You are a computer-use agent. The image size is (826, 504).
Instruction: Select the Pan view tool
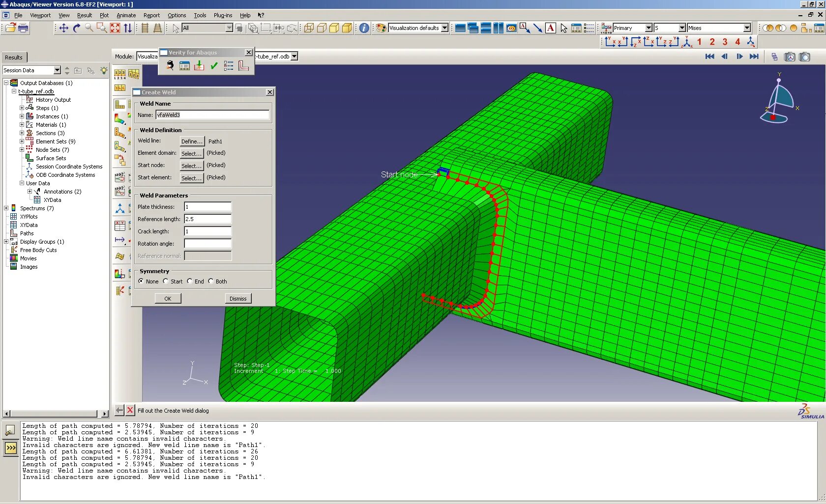pyautogui.click(x=63, y=28)
